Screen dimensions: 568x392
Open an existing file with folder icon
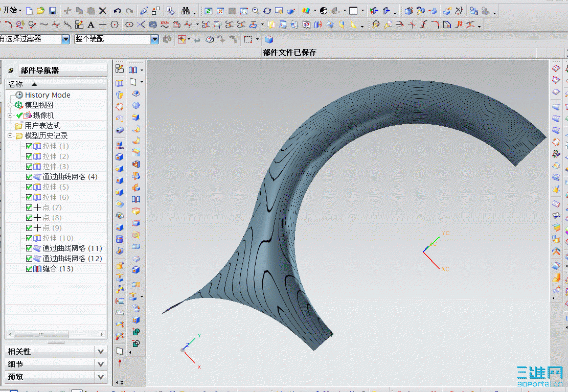[x=40, y=11]
